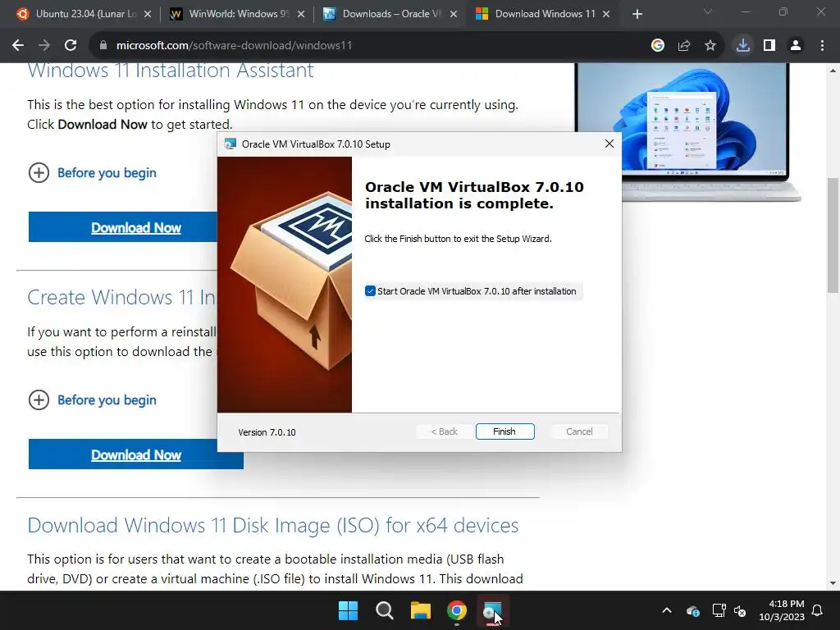This screenshot has height=630, width=840.
Task: Share this page icon
Action: click(684, 45)
